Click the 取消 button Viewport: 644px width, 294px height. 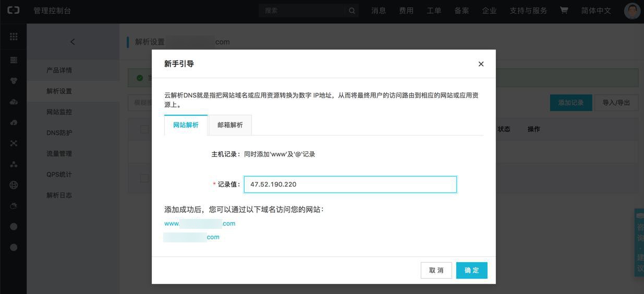click(x=436, y=270)
